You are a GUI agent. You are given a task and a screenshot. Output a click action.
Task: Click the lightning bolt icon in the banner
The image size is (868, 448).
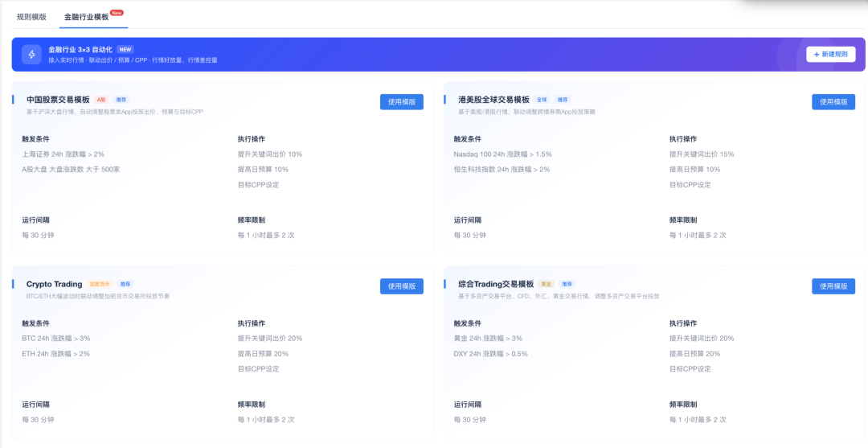click(x=31, y=54)
